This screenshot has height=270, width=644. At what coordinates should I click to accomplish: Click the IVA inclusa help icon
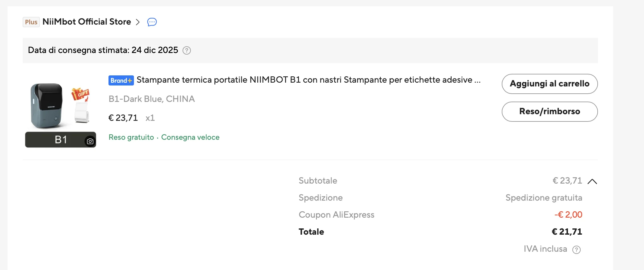[x=577, y=250]
